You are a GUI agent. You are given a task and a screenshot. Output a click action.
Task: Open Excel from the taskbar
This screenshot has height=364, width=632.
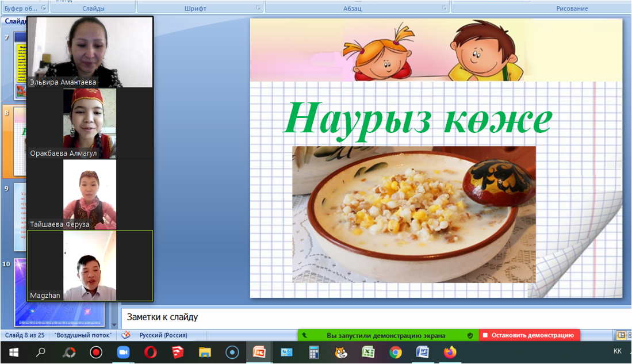(368, 352)
